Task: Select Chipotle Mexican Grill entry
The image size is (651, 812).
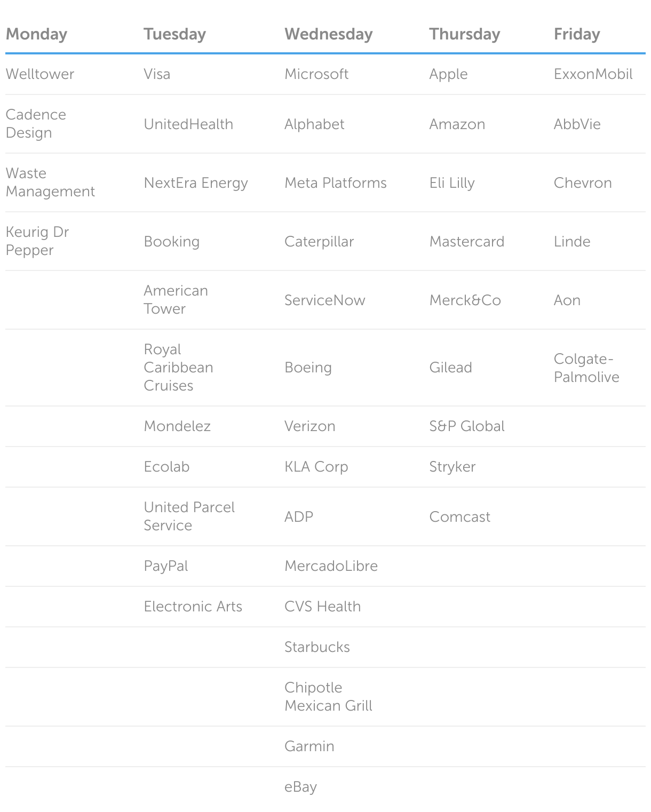Action: [x=328, y=697]
